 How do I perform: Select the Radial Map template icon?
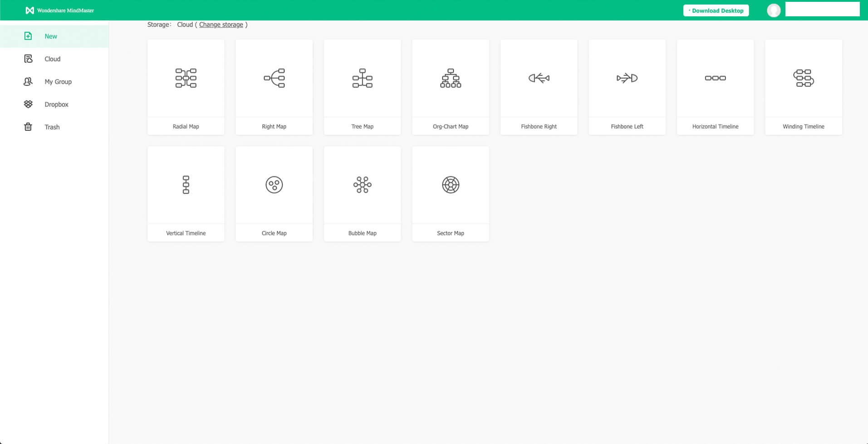point(186,78)
